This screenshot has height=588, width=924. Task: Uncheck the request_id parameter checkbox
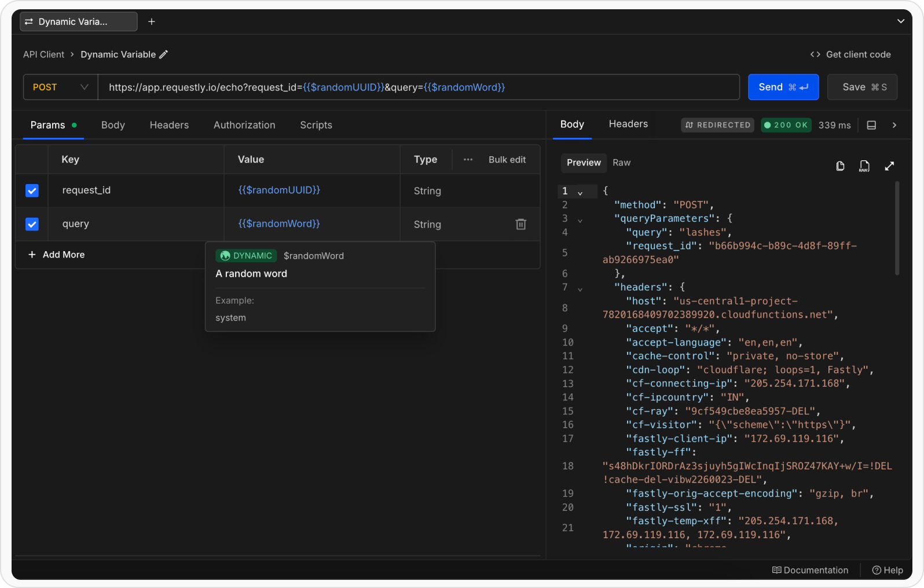click(x=32, y=190)
